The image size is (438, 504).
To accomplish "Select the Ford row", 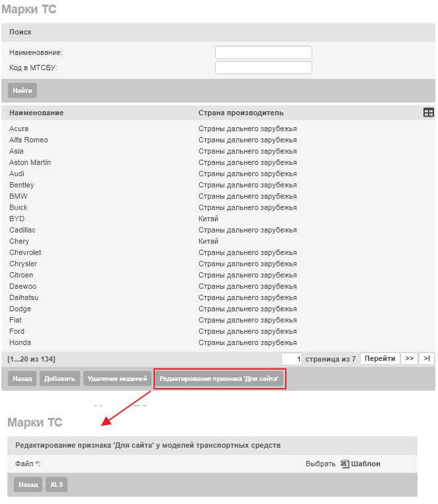I will pyautogui.click(x=218, y=331).
